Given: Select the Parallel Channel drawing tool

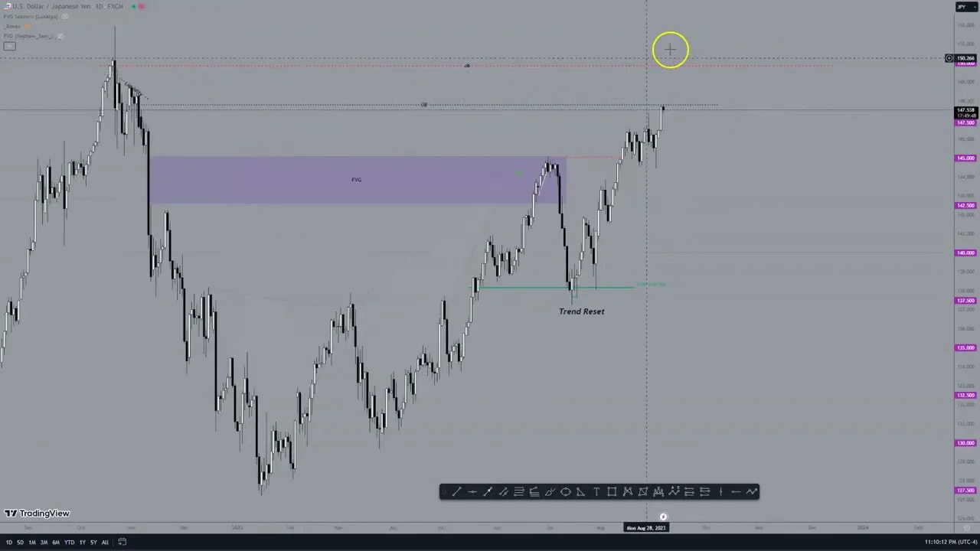Looking at the screenshot, I should [503, 492].
